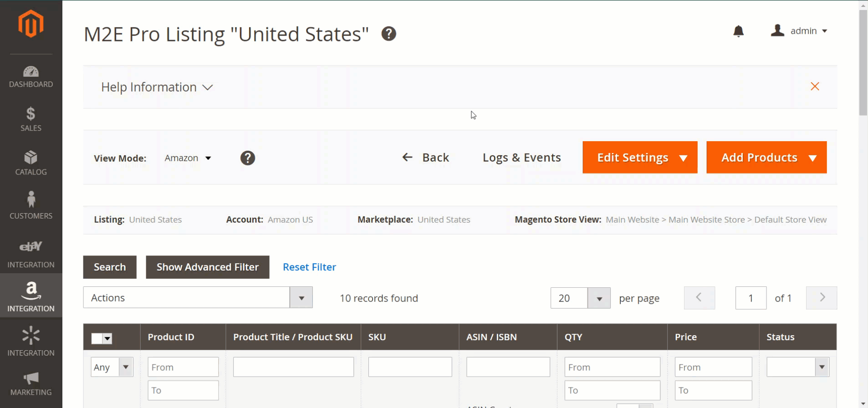Sort by Status column header
868x408 pixels.
point(780,337)
